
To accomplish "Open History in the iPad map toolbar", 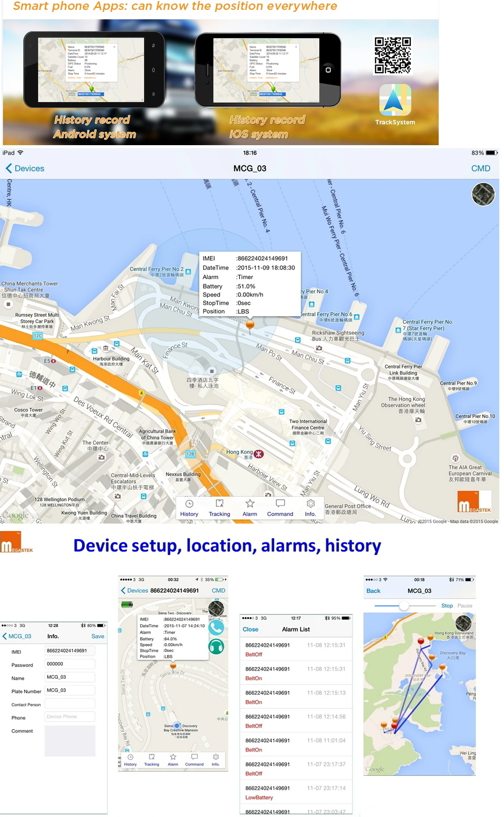I will click(189, 508).
